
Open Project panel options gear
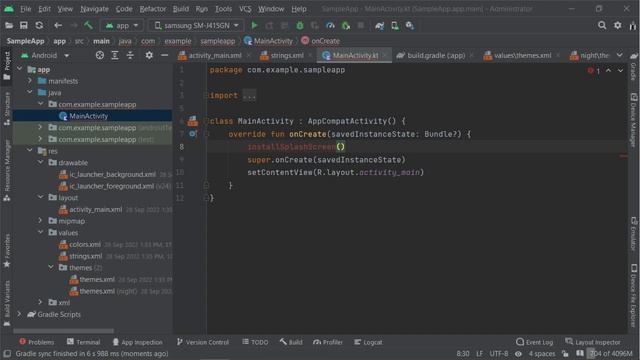pos(149,55)
